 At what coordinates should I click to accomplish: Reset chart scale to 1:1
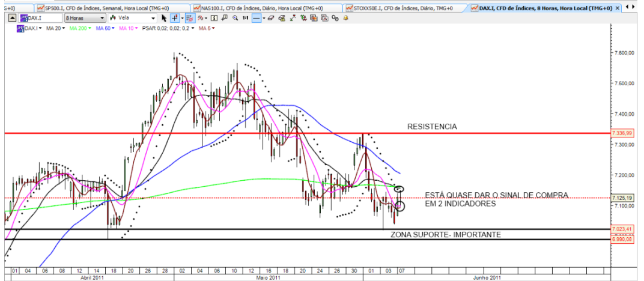[246, 17]
